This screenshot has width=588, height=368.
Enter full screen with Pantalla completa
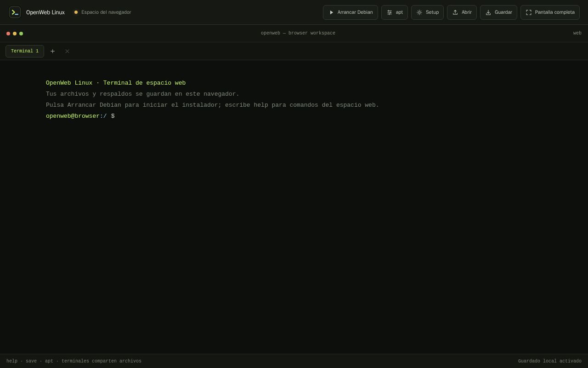(550, 12)
